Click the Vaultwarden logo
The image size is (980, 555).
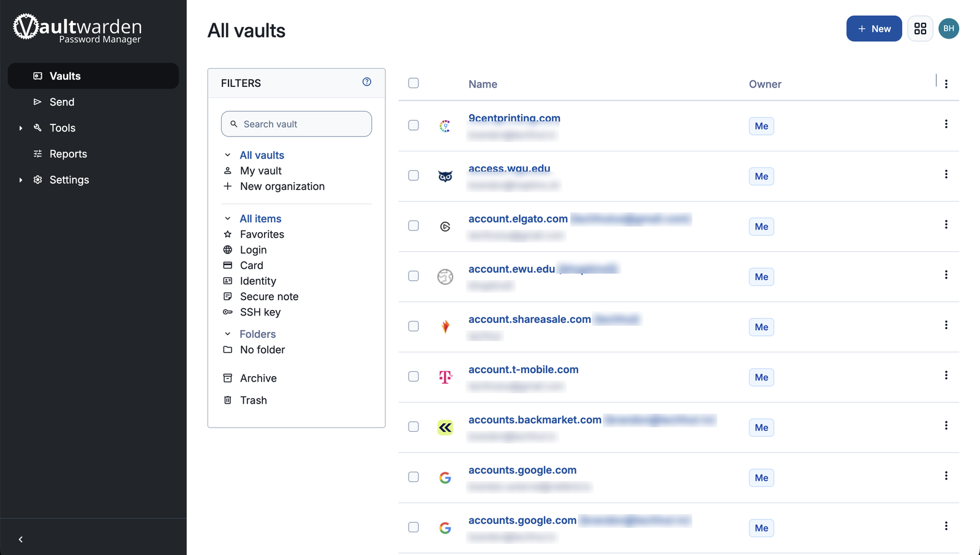tap(78, 29)
